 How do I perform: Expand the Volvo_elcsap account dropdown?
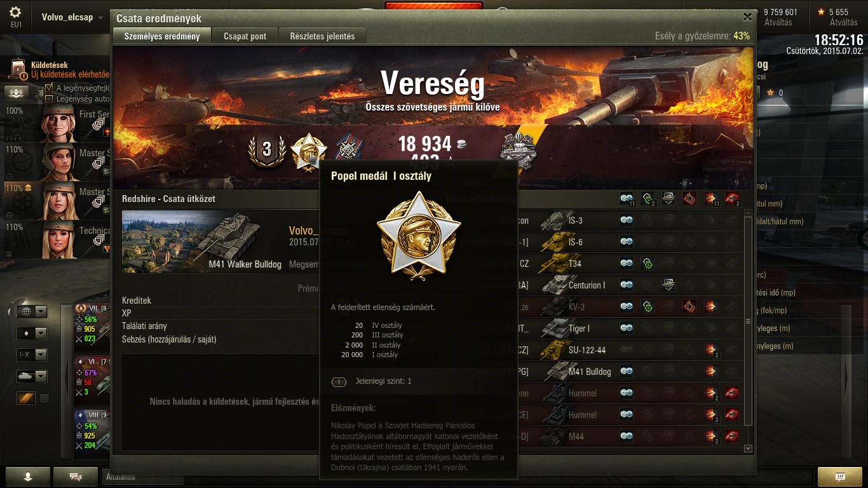click(x=72, y=17)
